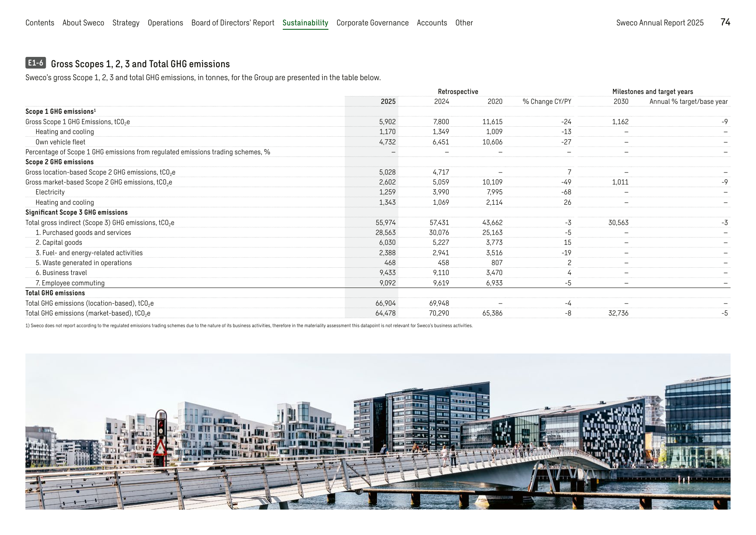Open Board of Directors' Report section
This screenshot has width=756, height=535.
233,23
